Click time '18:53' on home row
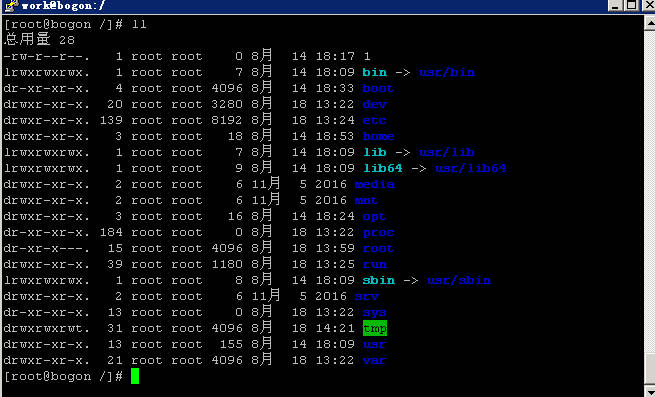This screenshot has height=397, width=655. [x=335, y=136]
